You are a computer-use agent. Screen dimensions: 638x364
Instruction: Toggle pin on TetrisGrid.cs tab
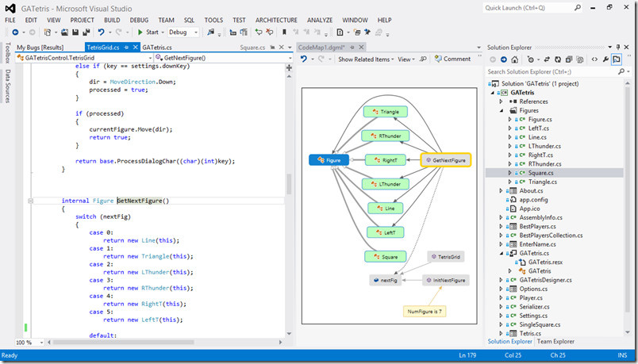[125, 48]
